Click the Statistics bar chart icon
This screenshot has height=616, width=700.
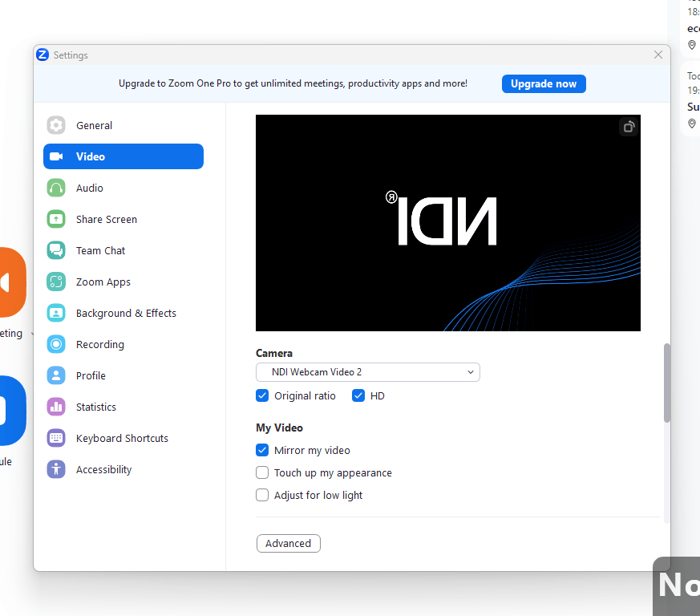click(56, 407)
